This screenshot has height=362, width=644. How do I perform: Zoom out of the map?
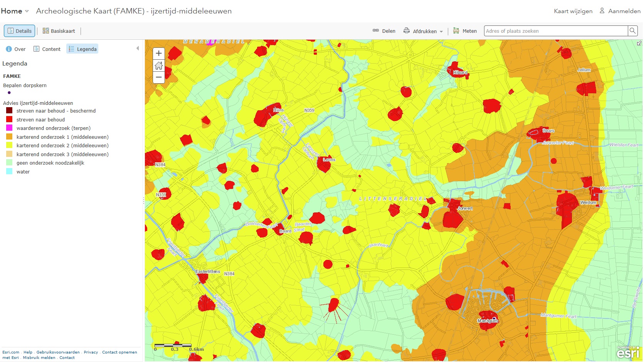point(159,77)
